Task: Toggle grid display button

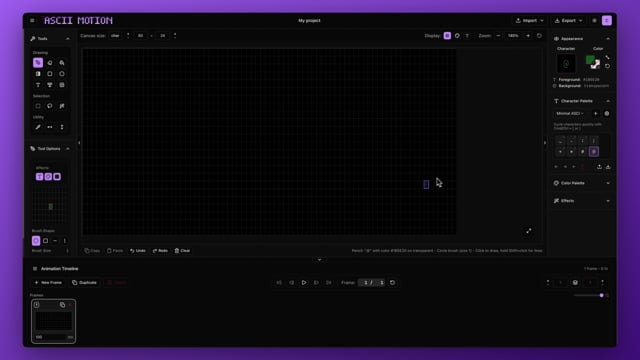Action: tap(447, 36)
